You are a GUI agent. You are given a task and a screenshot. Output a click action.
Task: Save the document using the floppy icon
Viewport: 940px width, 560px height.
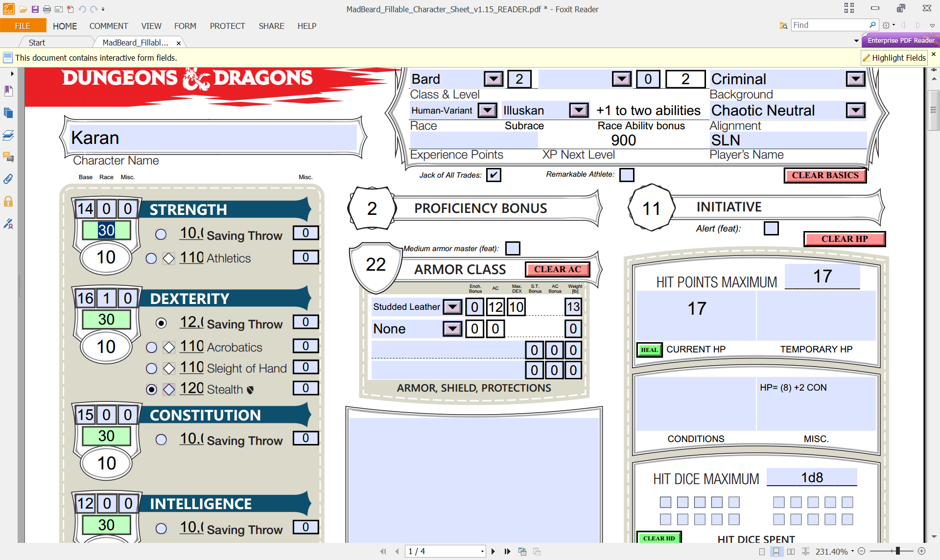[35, 9]
